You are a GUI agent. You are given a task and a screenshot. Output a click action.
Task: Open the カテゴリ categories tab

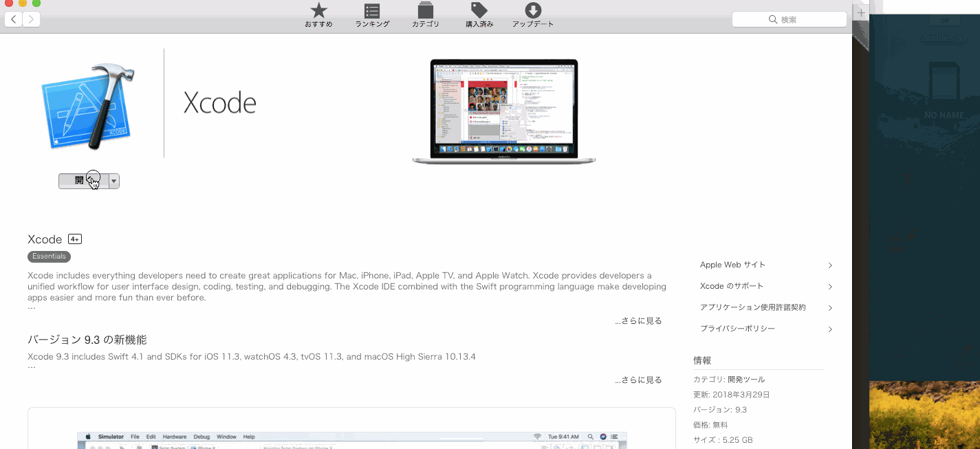(x=426, y=14)
